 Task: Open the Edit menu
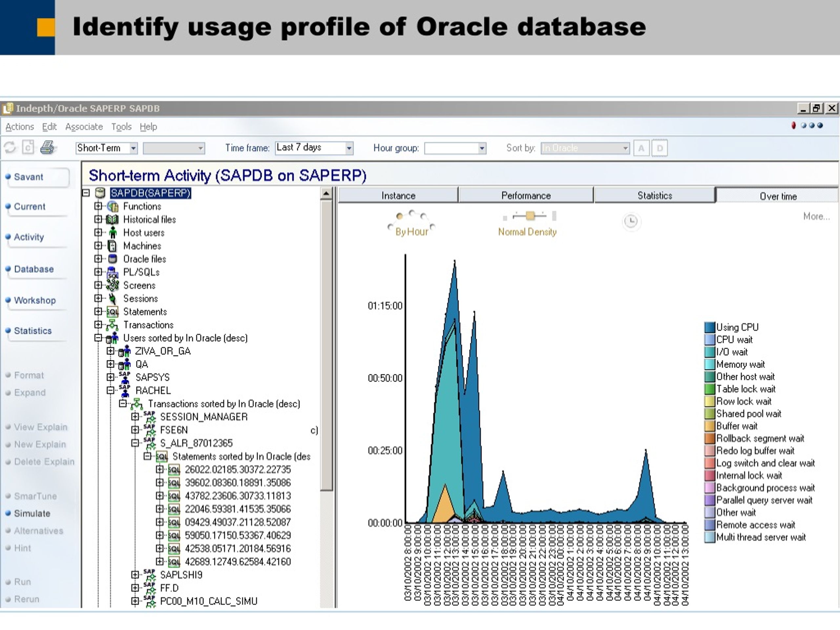pos(49,126)
